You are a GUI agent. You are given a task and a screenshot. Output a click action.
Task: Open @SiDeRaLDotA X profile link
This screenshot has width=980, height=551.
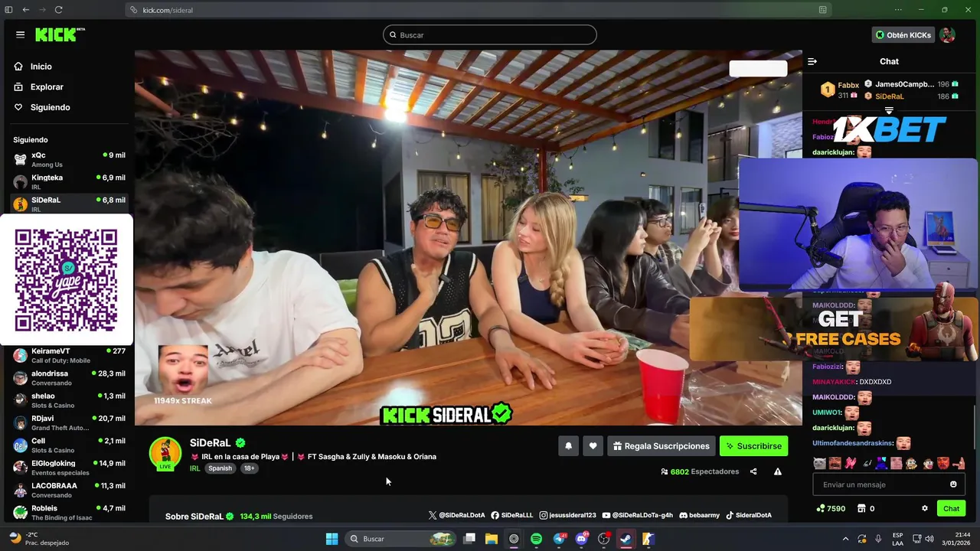click(457, 516)
